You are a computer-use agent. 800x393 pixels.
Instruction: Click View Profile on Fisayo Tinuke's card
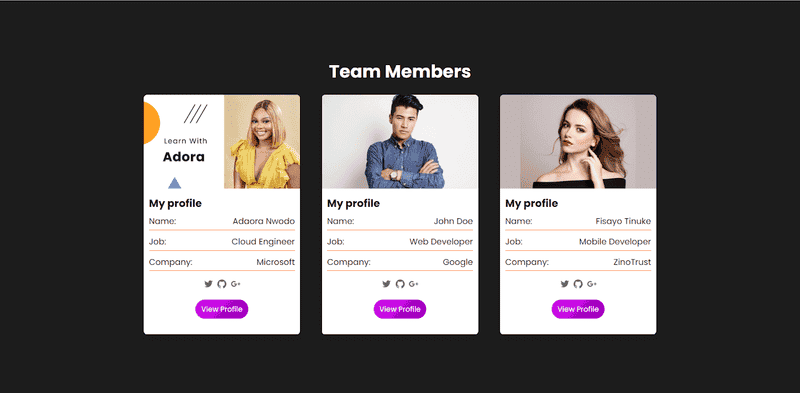coord(578,309)
